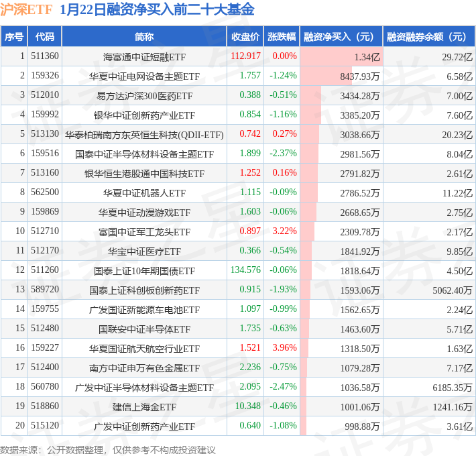Click net buy value 3434.28万
The width and height of the screenshot is (476, 456).
tap(360, 96)
